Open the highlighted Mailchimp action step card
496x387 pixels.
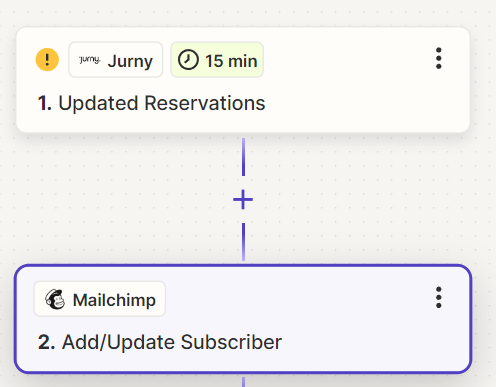[x=243, y=319]
